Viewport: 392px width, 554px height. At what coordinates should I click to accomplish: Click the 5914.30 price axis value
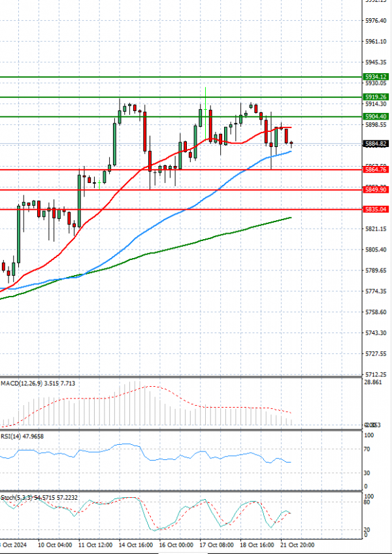click(x=376, y=104)
